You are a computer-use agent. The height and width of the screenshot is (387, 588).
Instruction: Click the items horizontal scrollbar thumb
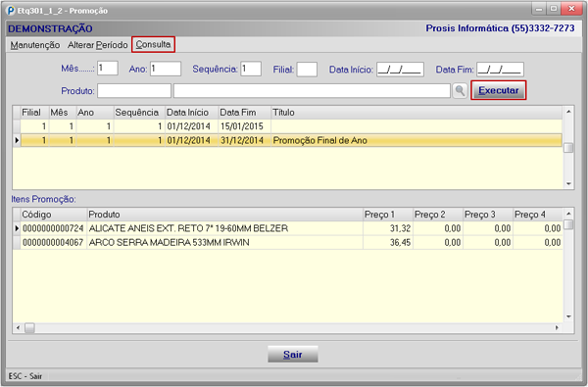29,328
